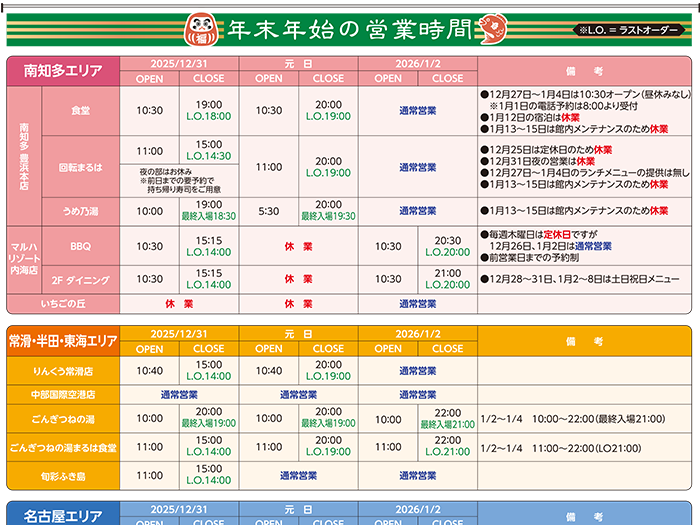Click the 食堂 row label

click(80, 110)
